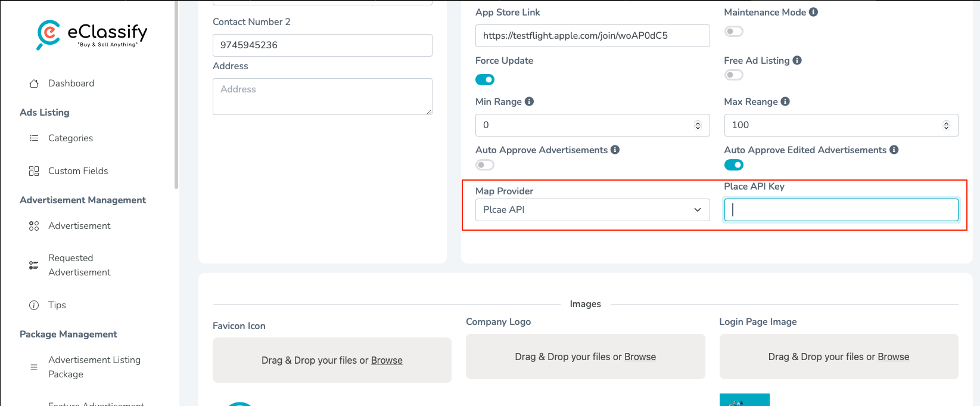Image resolution: width=980 pixels, height=406 pixels.
Task: Click the sidebar vertical scrollbar
Action: point(176,95)
